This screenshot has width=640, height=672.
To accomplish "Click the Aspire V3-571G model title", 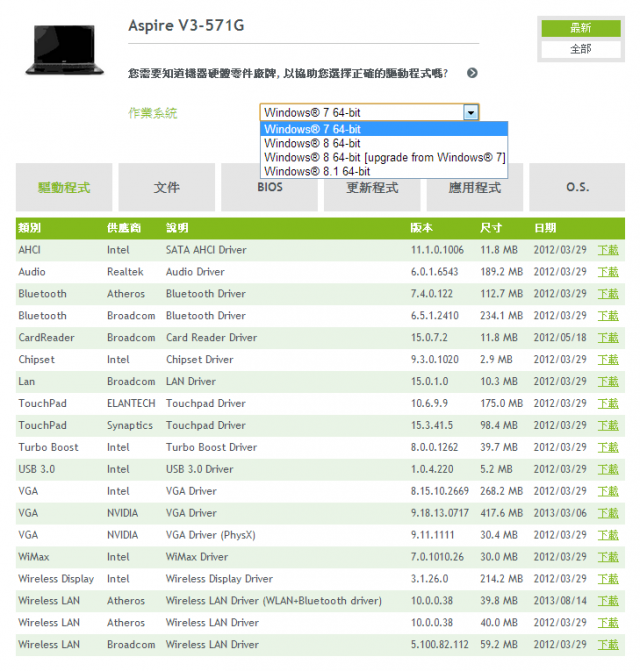I will click(186, 25).
